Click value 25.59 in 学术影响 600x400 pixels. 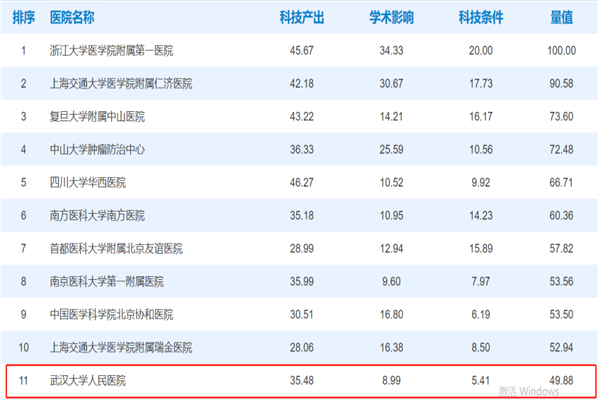[391, 149]
